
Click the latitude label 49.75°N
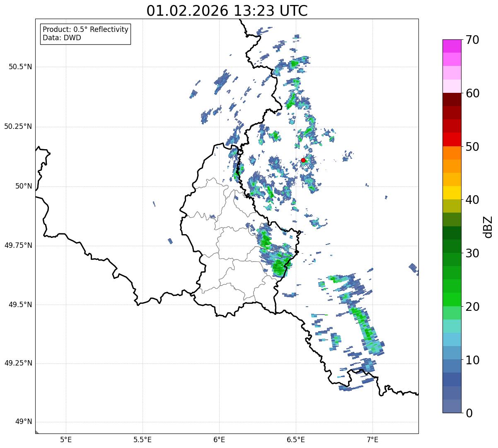point(18,245)
